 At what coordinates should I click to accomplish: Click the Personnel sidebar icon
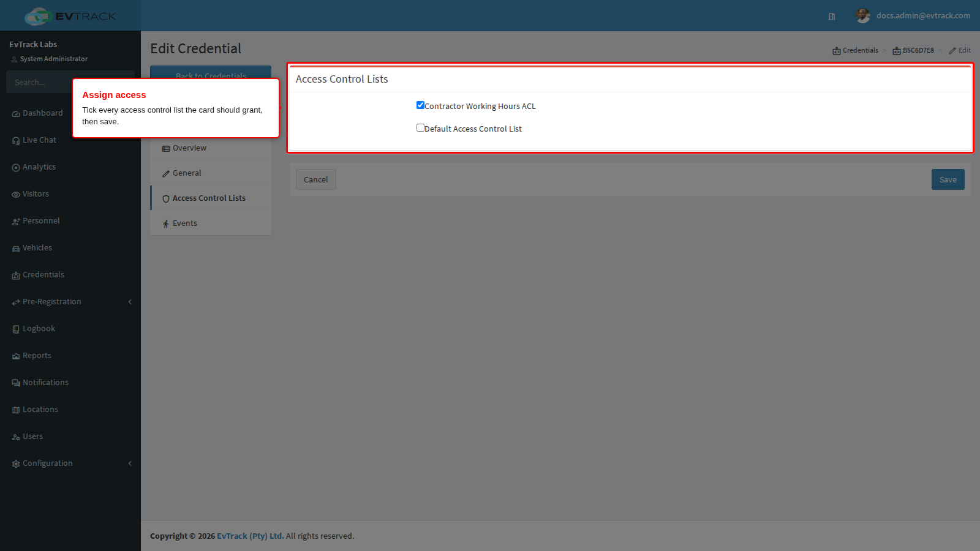click(x=16, y=222)
